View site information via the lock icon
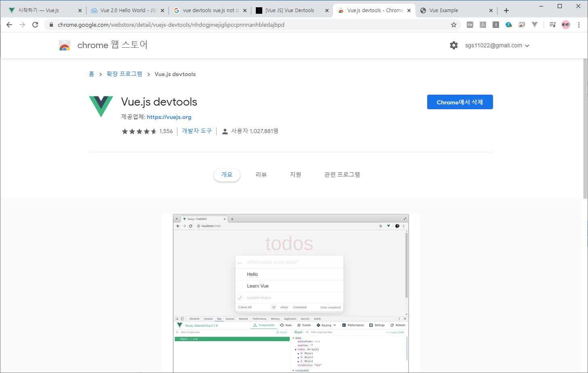The height and width of the screenshot is (373, 588). pos(51,25)
